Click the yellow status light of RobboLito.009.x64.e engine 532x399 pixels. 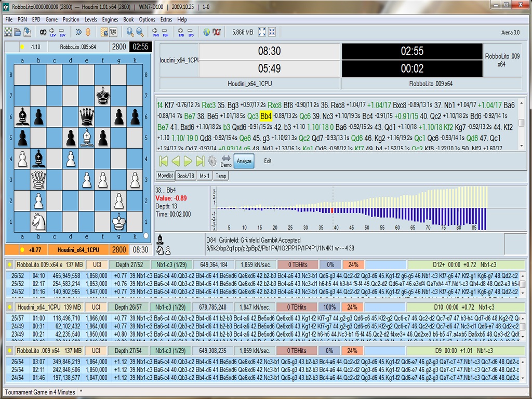(9, 264)
